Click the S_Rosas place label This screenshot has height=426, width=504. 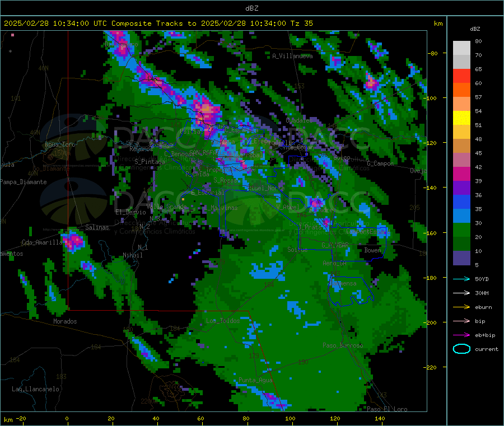(225, 180)
